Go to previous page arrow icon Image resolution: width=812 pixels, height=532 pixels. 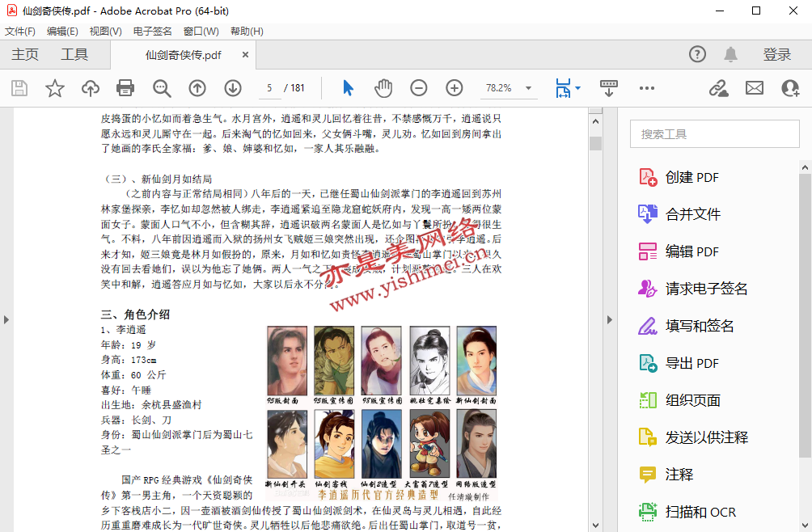pos(197,88)
